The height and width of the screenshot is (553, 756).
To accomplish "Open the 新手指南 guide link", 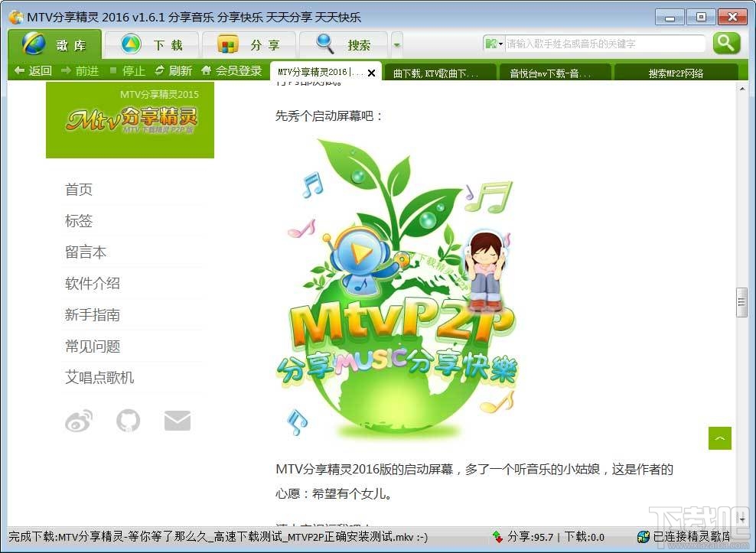I will tap(92, 314).
